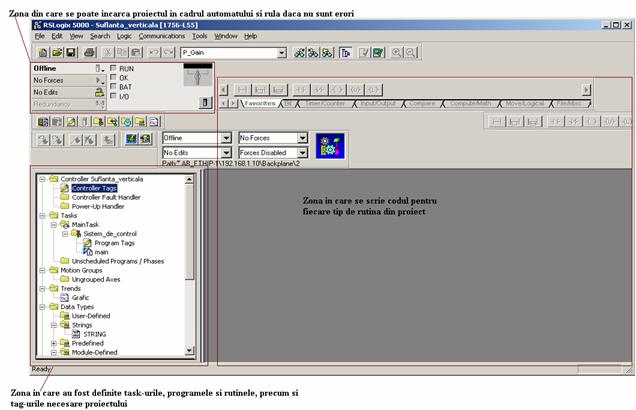The image size is (636, 410).
Task: Click the upload-from-controller icon beside download
Action: click(145, 140)
